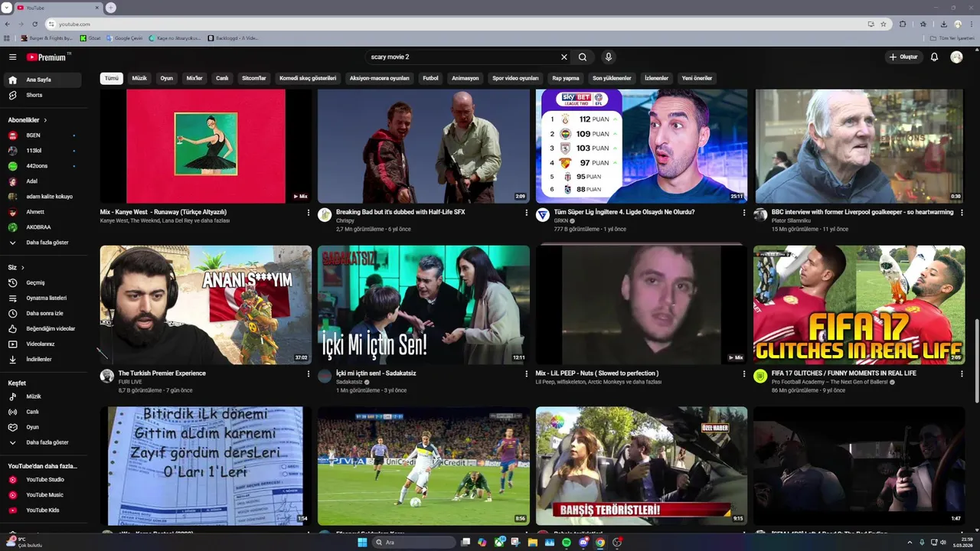Start voice search with the microphone
This screenshot has height=551, width=980.
[609, 57]
